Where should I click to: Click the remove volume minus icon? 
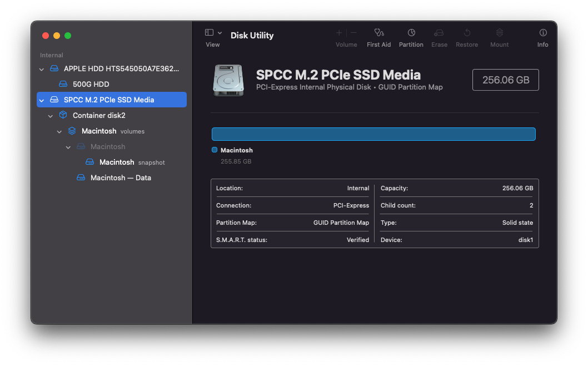[x=354, y=33]
